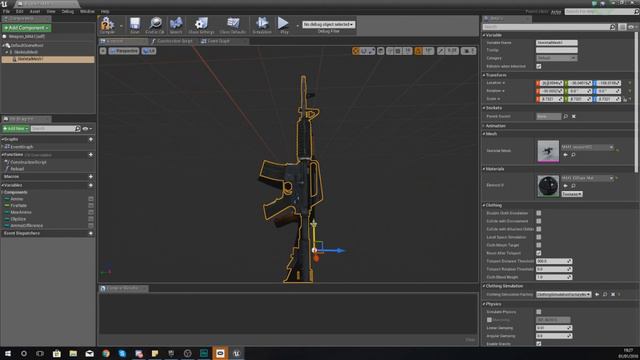
Task: Select the rotate gizmo viewport icon
Action: coord(364,51)
